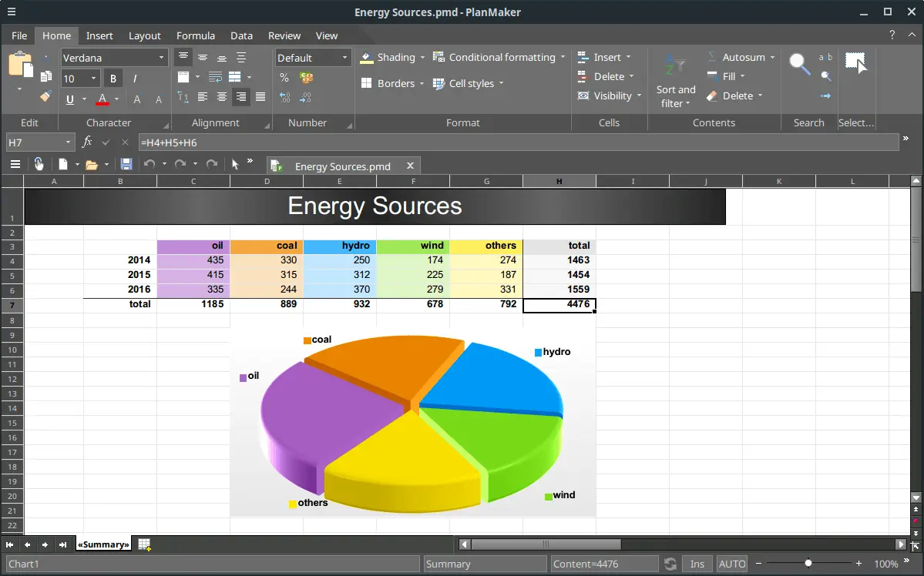The height and width of the screenshot is (576, 924).
Task: Click the percent number format icon
Action: click(284, 78)
